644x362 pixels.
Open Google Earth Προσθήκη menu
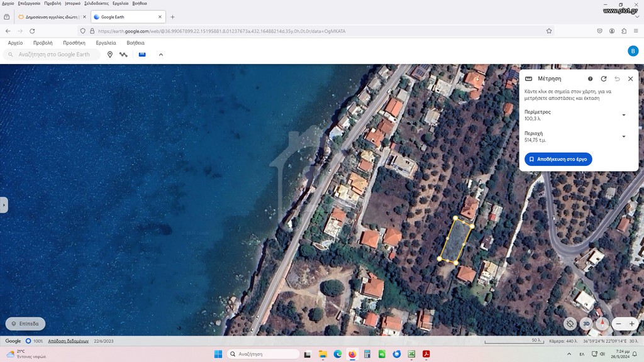74,43
